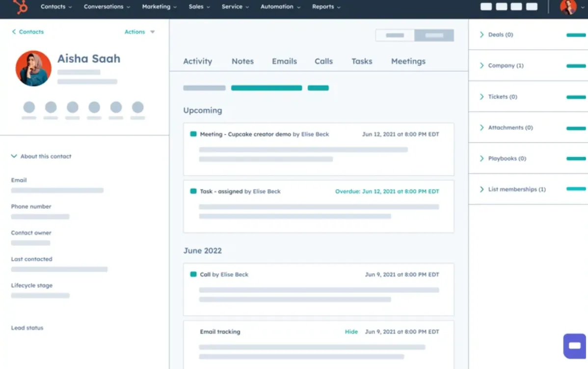Screen dimensions: 588x369
Task: Click Elise Beck link on Task entry
Action: coord(267,192)
